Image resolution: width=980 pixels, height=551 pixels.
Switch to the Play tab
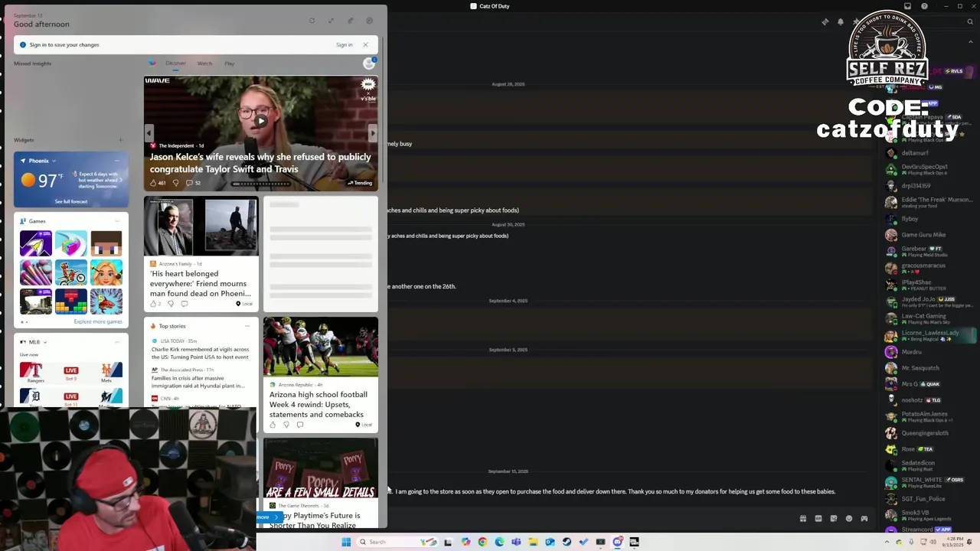coord(229,64)
